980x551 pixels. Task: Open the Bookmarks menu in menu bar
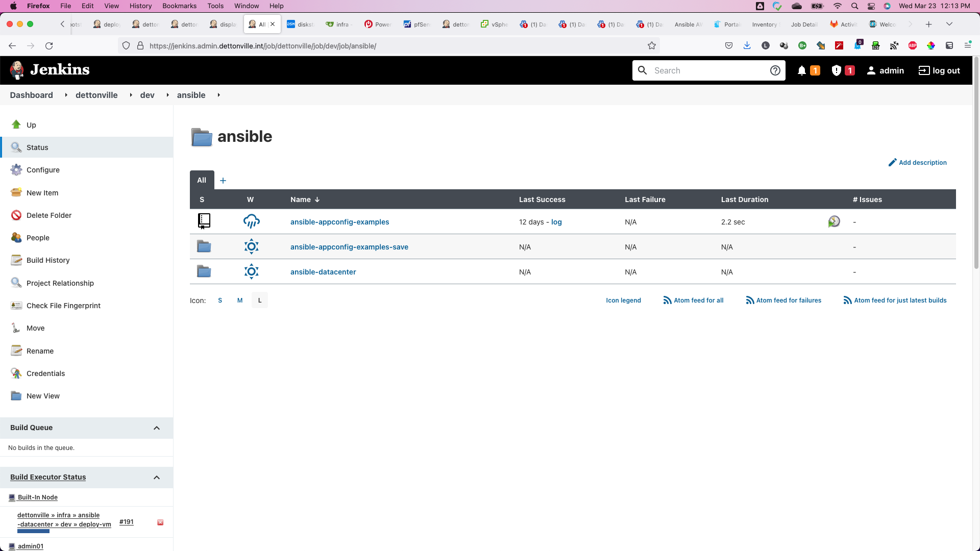click(179, 6)
